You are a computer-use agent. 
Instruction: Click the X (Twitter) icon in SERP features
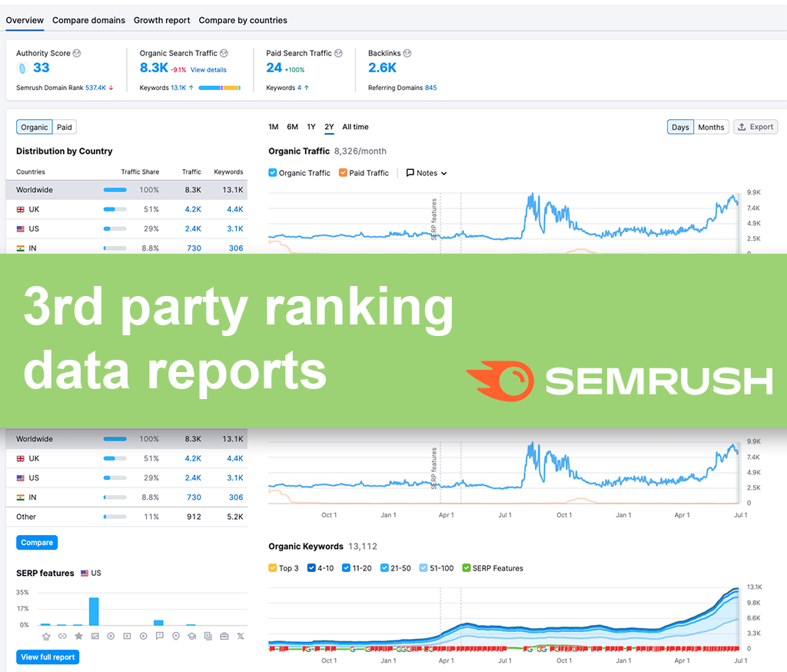pyautogui.click(x=241, y=637)
